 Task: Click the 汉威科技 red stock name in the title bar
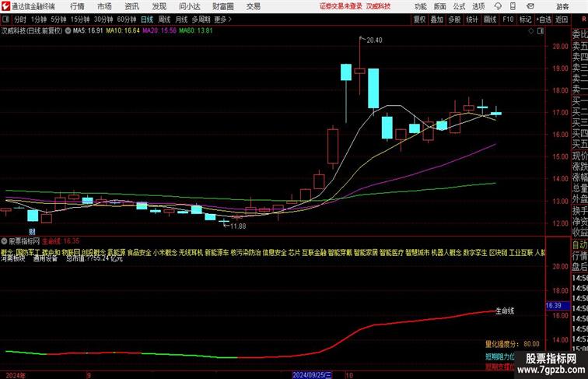(378, 6)
